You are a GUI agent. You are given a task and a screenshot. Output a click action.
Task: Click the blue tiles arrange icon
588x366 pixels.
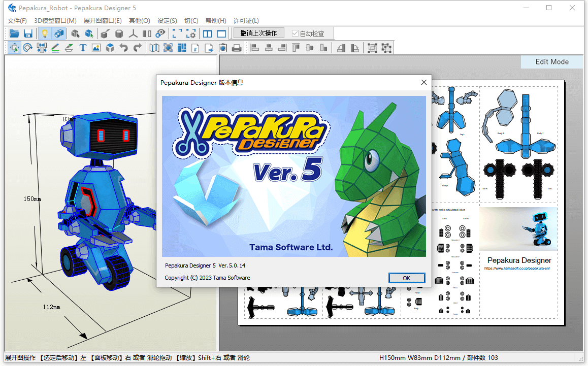tap(182, 48)
